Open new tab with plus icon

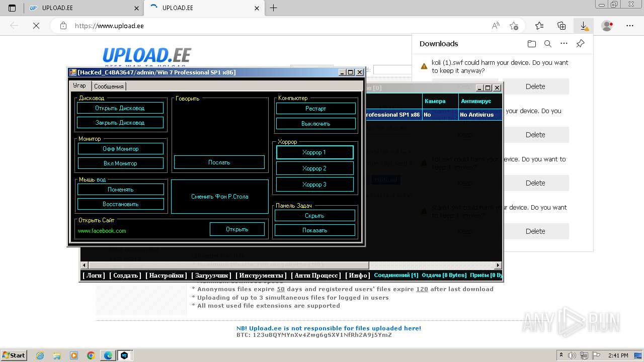pos(273,8)
